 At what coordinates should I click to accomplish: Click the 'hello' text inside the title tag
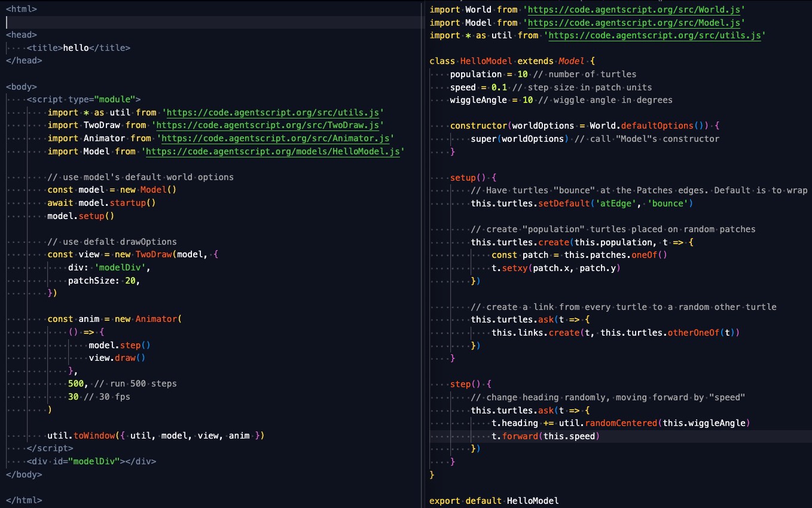tap(76, 48)
